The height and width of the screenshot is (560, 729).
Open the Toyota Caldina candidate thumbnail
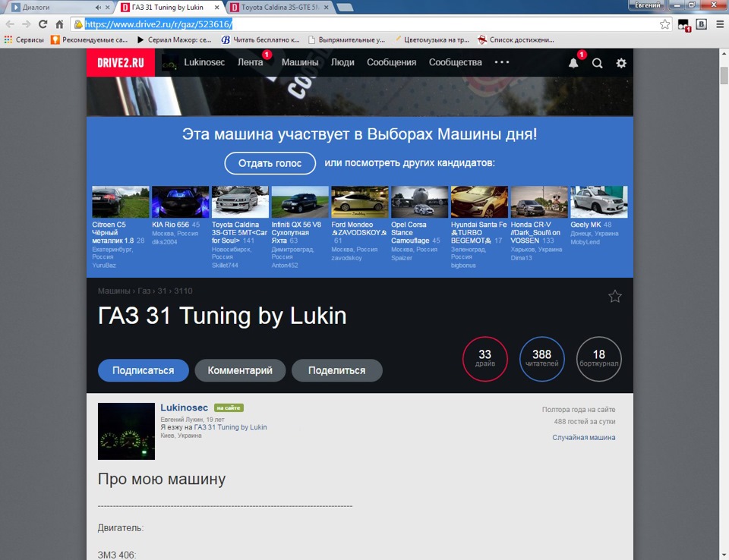(x=240, y=202)
